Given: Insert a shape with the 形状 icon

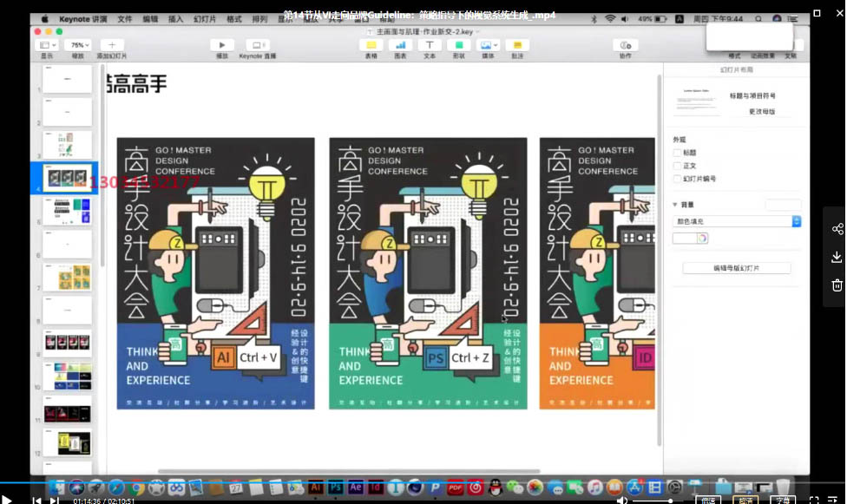Looking at the screenshot, I should coord(458,45).
